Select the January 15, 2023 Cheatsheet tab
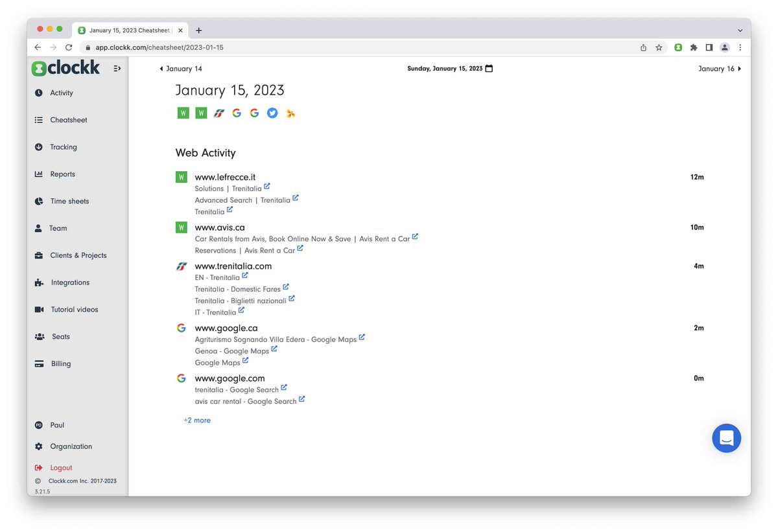 pos(130,30)
